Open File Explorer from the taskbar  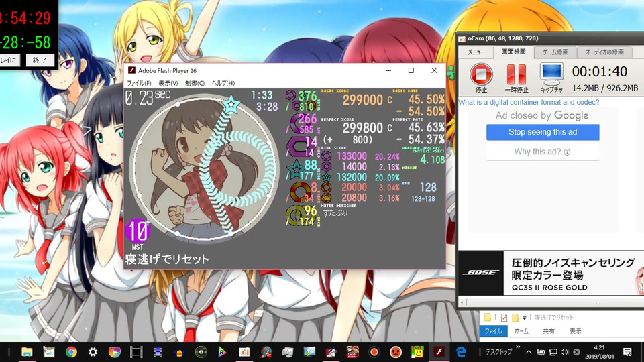(27, 352)
